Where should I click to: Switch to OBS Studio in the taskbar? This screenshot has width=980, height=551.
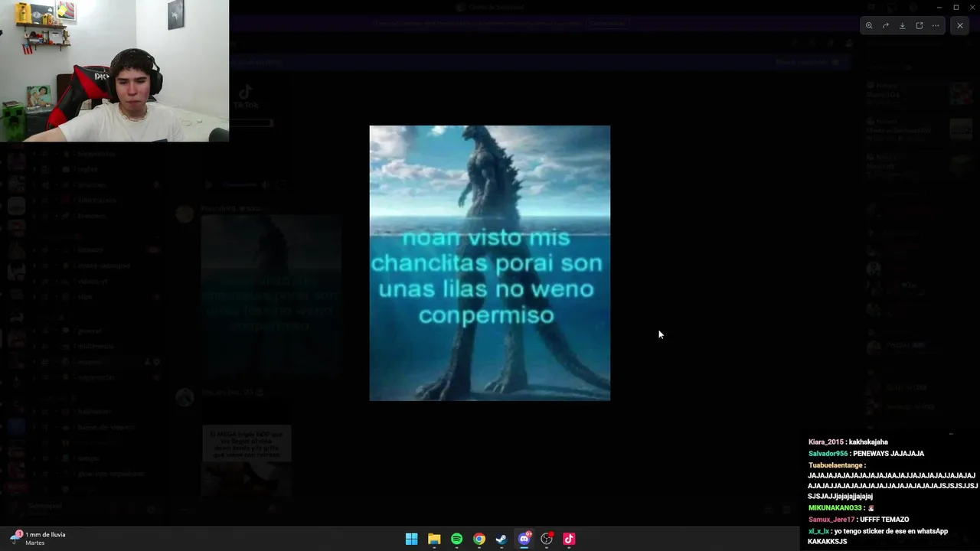[x=547, y=539]
